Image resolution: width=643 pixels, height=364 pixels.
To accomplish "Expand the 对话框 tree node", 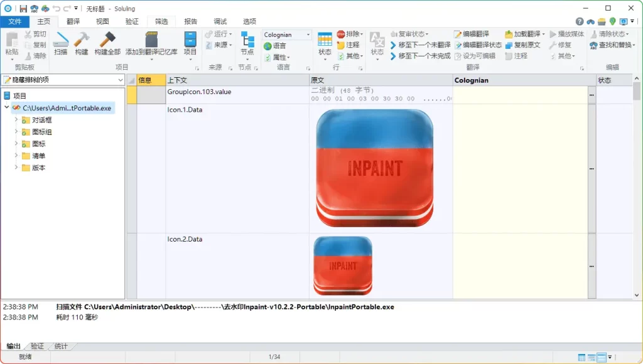I will (16, 120).
